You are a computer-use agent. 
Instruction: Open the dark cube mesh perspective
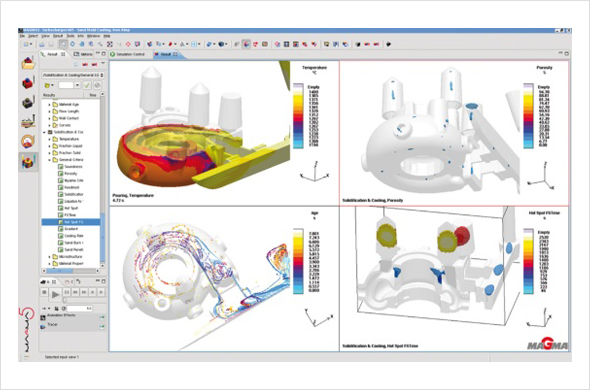click(x=28, y=102)
